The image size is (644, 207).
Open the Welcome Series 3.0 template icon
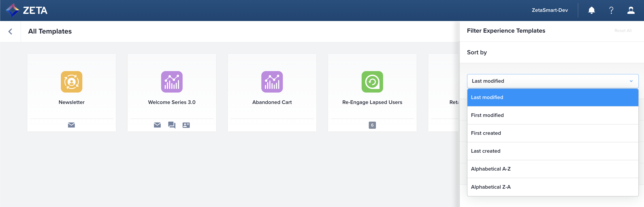172,82
